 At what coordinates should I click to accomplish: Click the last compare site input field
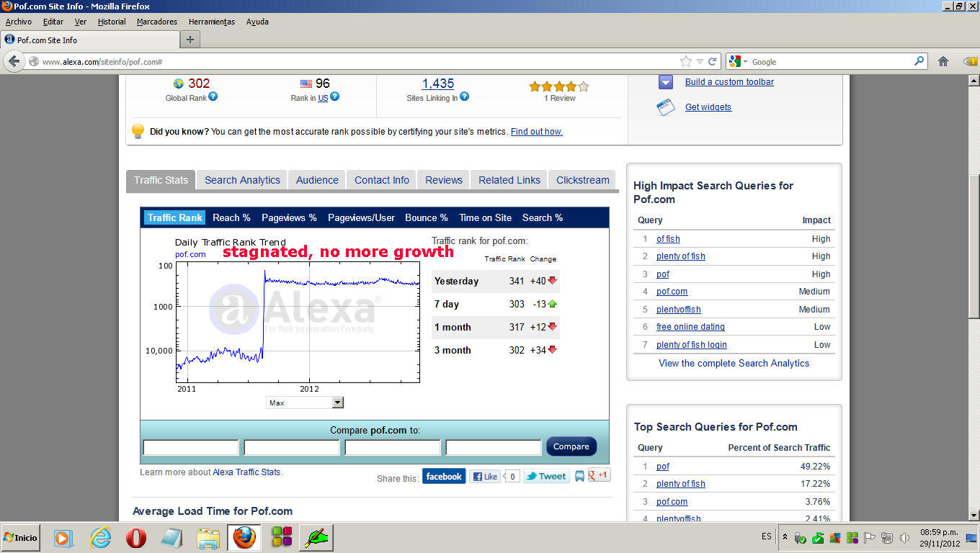494,447
